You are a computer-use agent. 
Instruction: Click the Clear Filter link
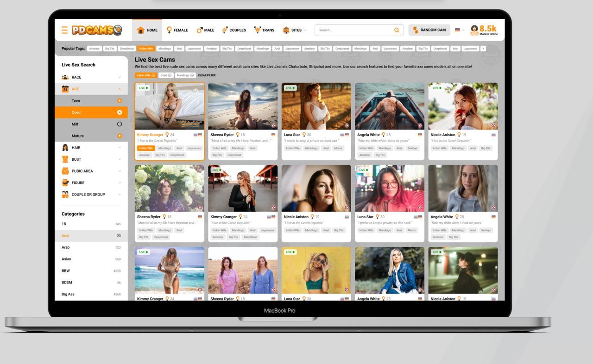point(207,75)
